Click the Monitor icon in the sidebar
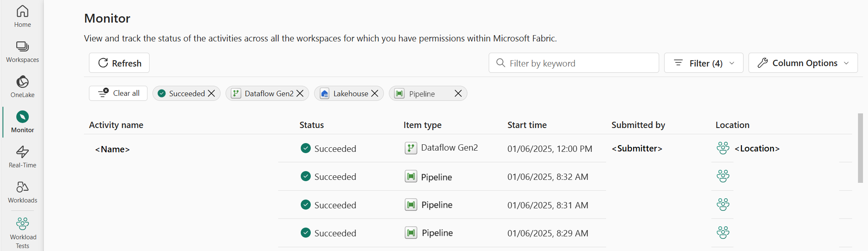This screenshot has width=868, height=251. [x=23, y=117]
